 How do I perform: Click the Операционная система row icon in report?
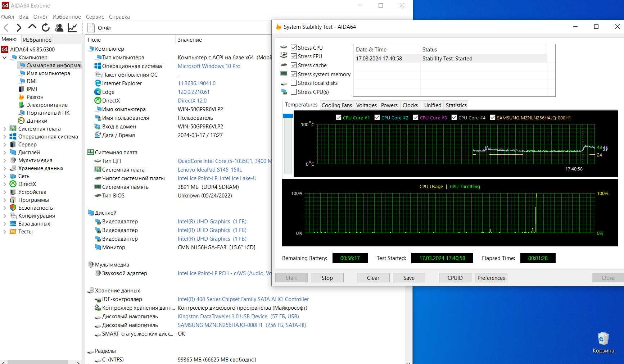coord(98,66)
